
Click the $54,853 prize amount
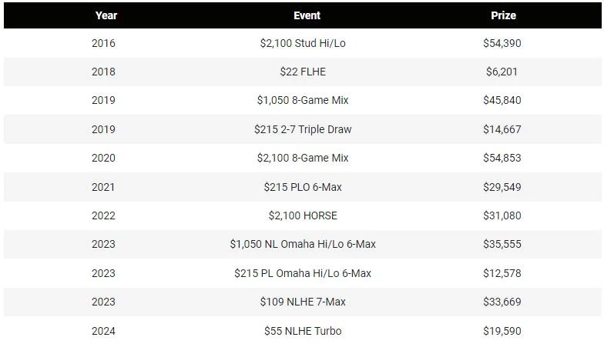coord(502,158)
